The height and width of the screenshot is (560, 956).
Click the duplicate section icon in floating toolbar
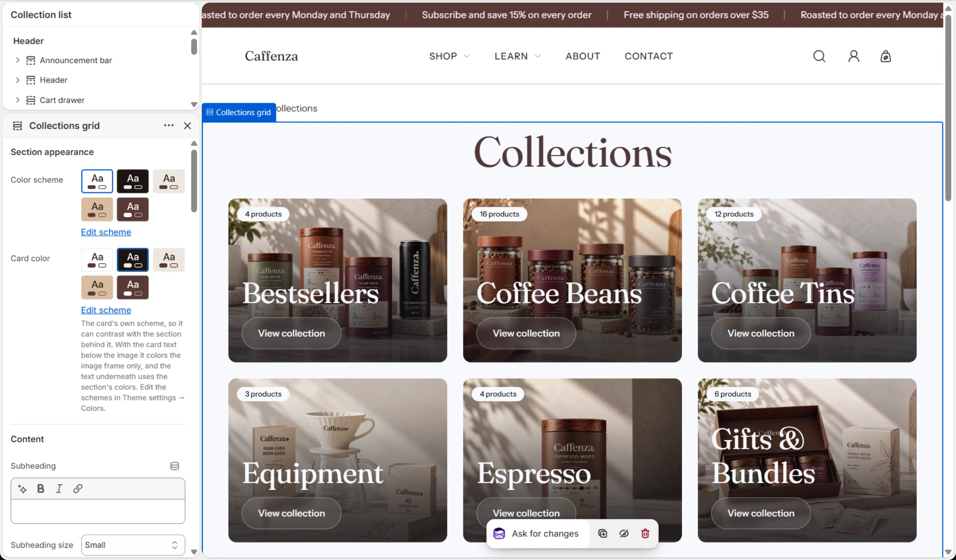pyautogui.click(x=602, y=533)
